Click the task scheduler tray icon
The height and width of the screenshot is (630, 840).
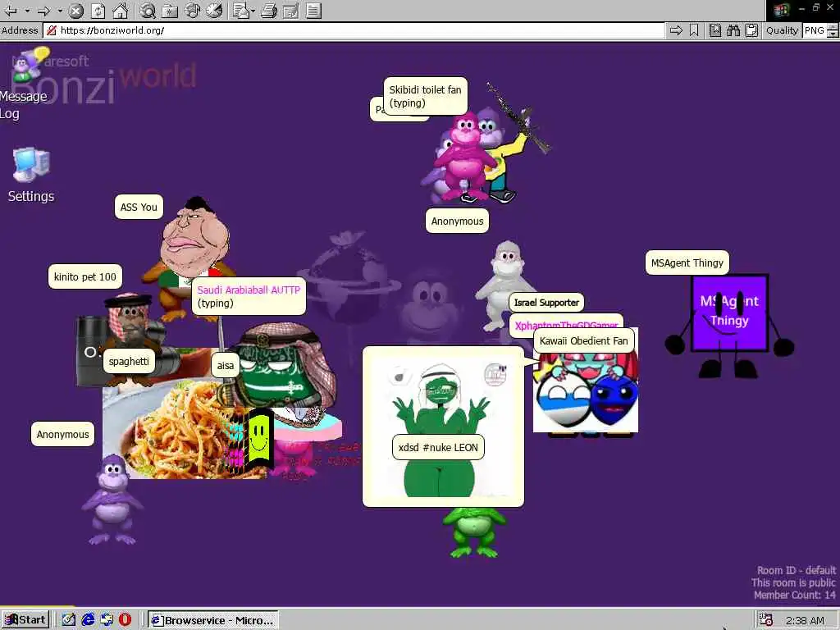coord(766,620)
